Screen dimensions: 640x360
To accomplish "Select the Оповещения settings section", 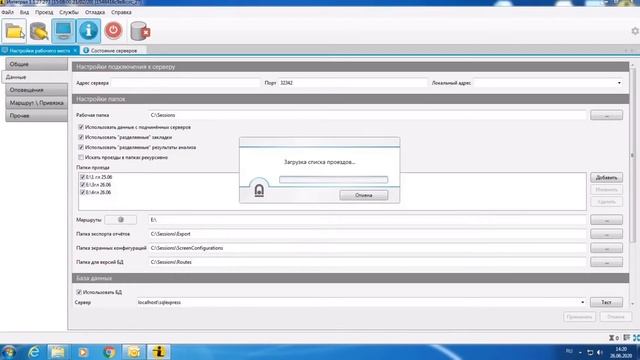I will coord(36,90).
